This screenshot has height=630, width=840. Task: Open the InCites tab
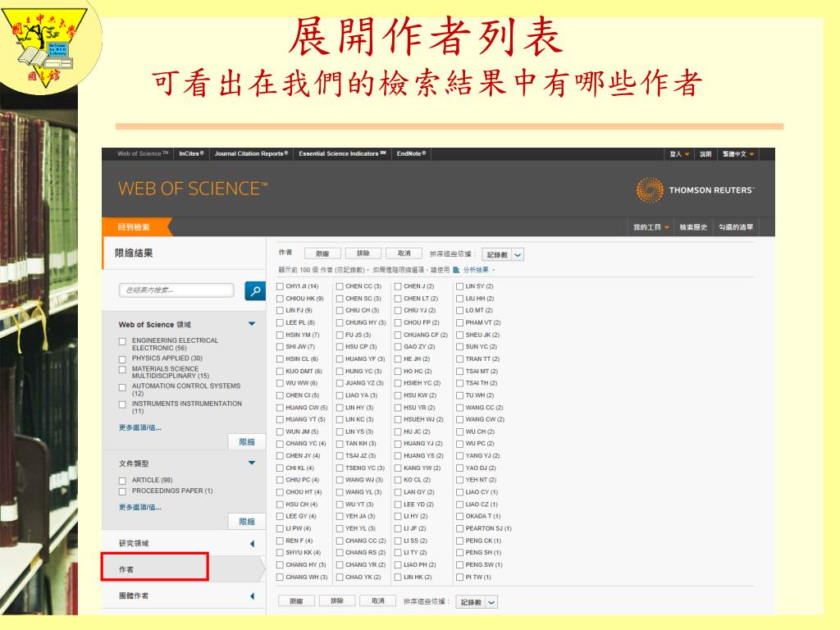[x=191, y=153]
